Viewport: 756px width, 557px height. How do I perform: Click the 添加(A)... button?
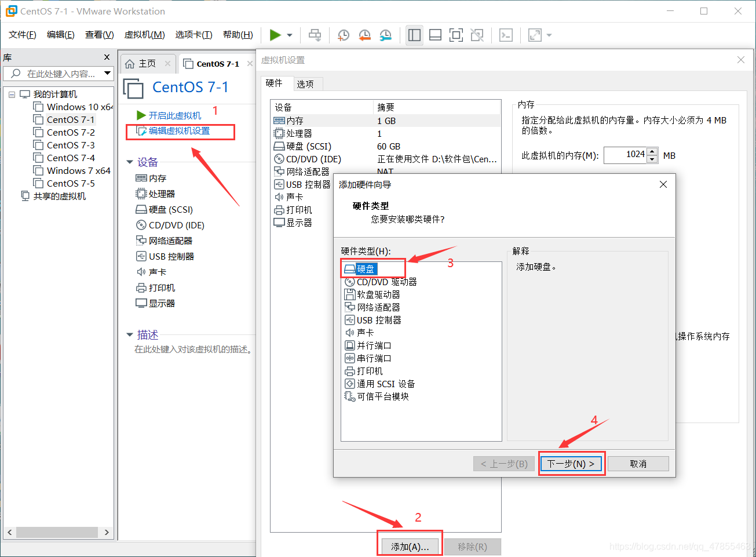pos(410,547)
